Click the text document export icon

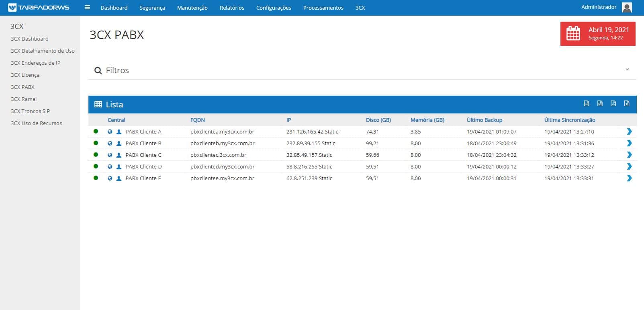(587, 104)
